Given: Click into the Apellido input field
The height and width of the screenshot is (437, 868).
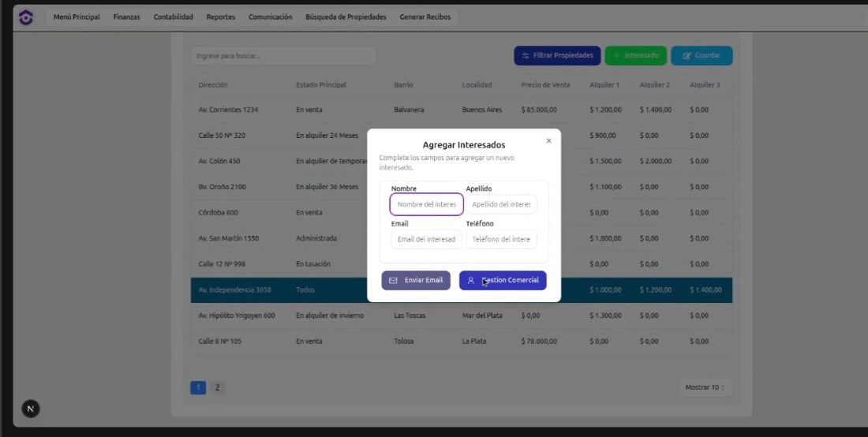Looking at the screenshot, I should coord(501,204).
